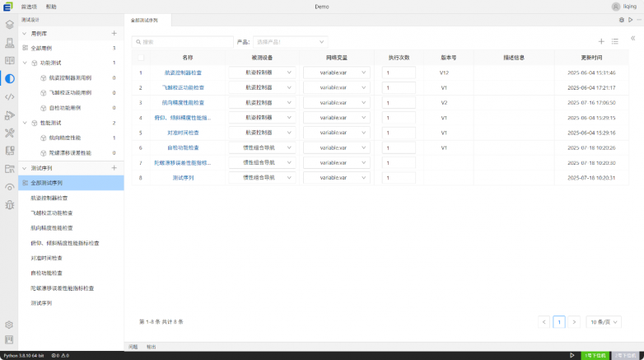Select 全部测试序列 in the sidebar
The height and width of the screenshot is (360, 644).
click(71, 183)
